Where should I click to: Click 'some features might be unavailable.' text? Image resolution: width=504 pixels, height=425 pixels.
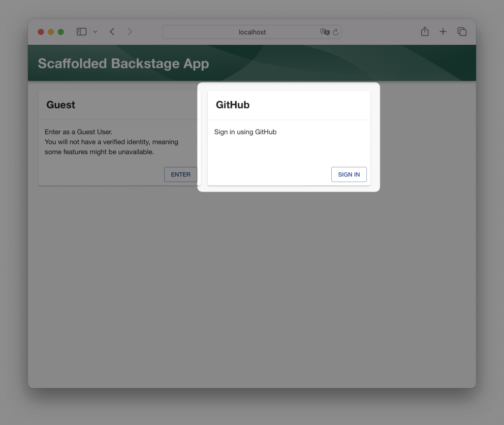(99, 152)
